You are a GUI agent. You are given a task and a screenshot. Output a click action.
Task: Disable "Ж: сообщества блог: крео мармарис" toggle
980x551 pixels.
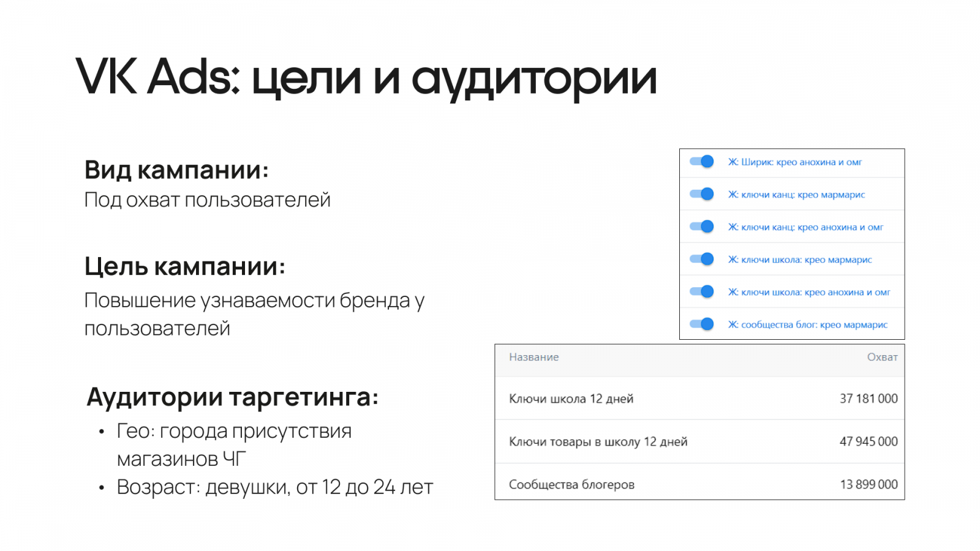(702, 324)
